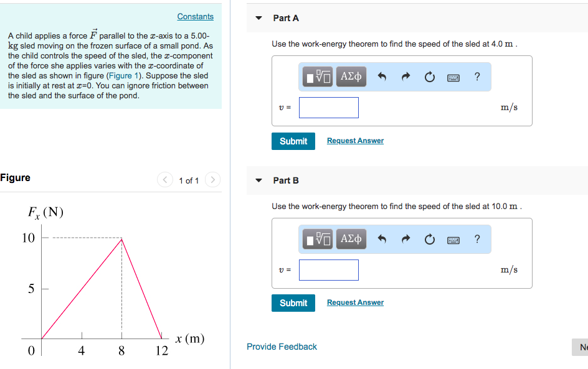Screen dimensions: 588x369
Task: Reset the Part A answer field
Action: (x=429, y=77)
